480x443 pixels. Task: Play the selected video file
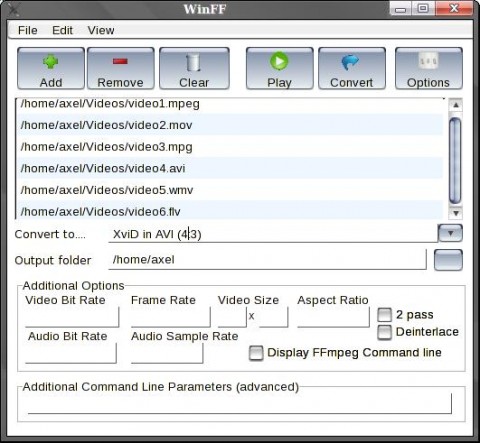pos(279,61)
